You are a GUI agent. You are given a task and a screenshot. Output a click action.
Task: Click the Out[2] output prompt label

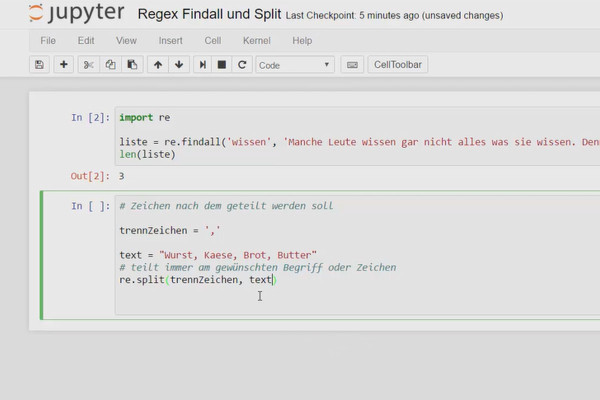click(x=90, y=176)
